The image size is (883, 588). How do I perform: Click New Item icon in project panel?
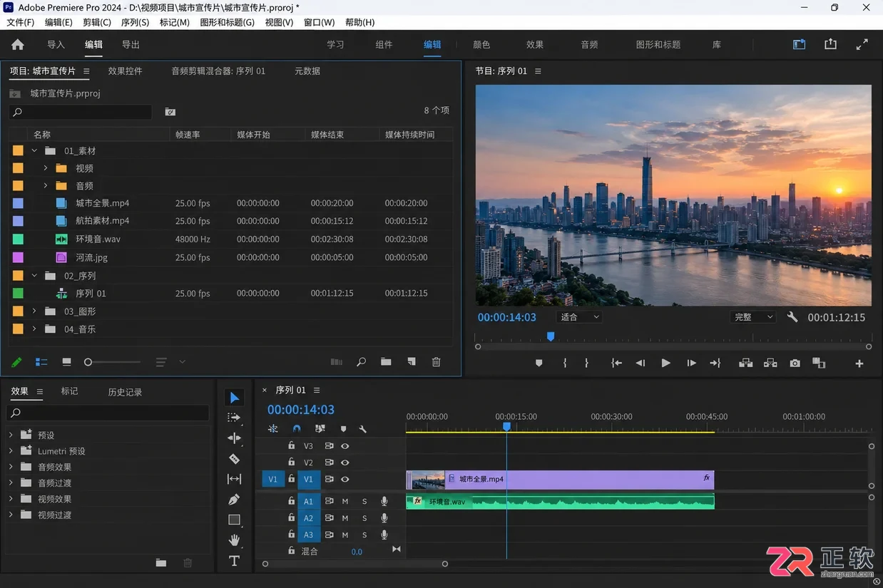pos(412,362)
